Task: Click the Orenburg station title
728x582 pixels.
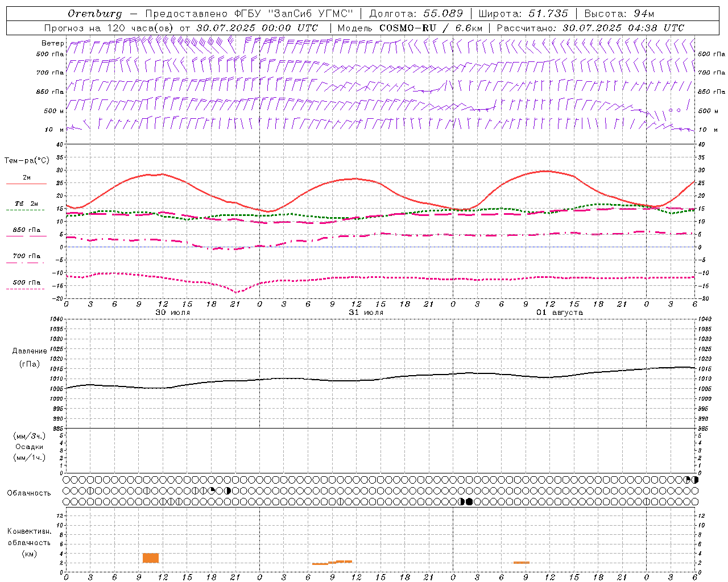Action: tap(94, 14)
